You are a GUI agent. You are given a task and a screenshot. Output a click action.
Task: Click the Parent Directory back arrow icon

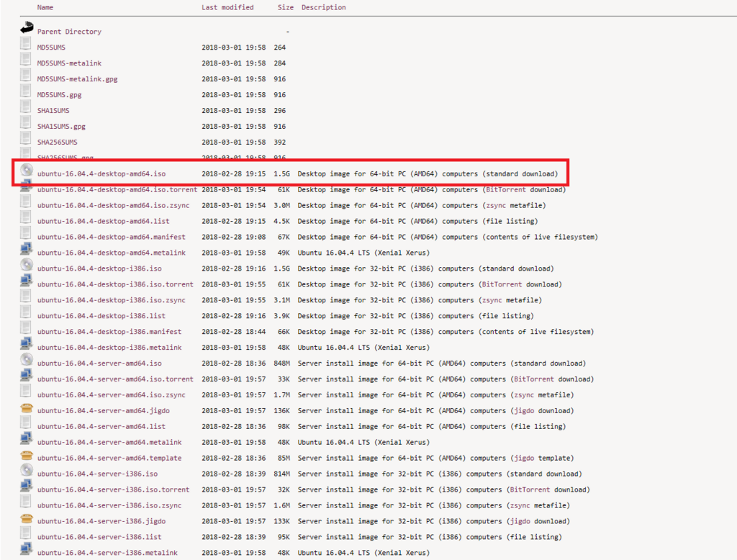pyautogui.click(x=27, y=28)
